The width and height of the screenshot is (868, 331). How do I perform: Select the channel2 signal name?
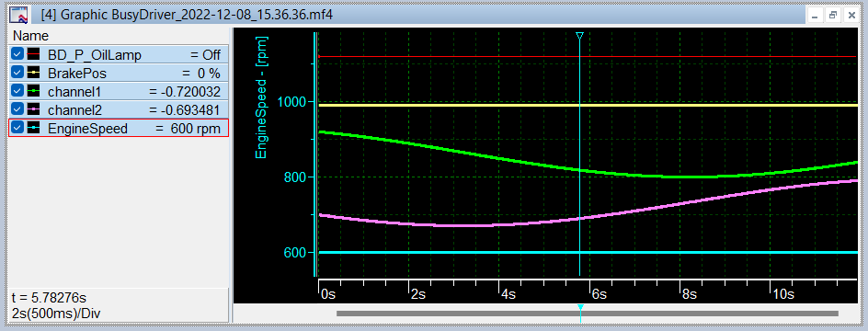[74, 109]
